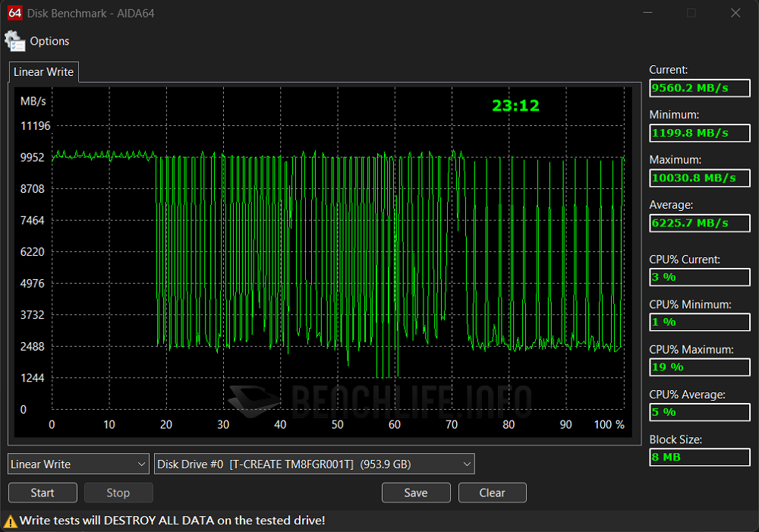This screenshot has height=532, width=759.
Task: Click the AIDA64 logo in title bar
Action: [14, 13]
